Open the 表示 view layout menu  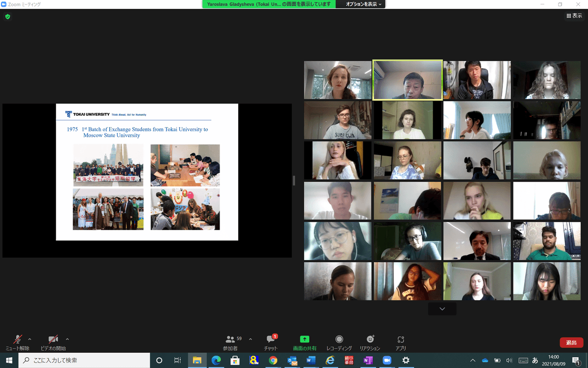point(574,16)
